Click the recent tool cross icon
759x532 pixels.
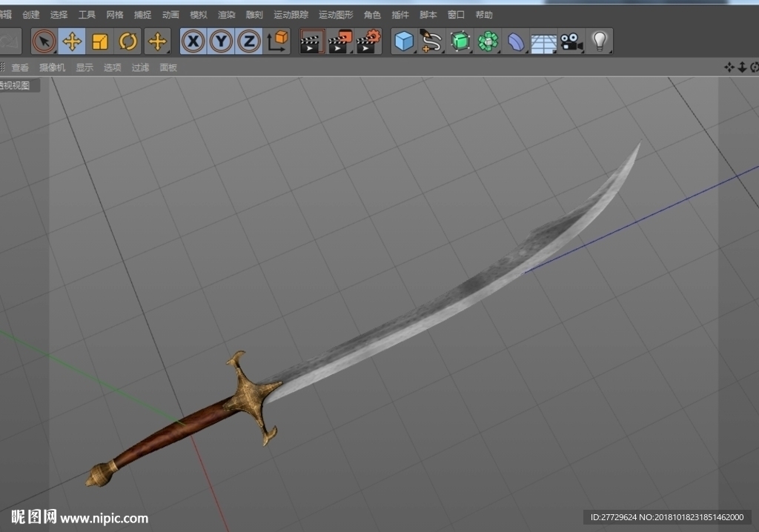[157, 41]
